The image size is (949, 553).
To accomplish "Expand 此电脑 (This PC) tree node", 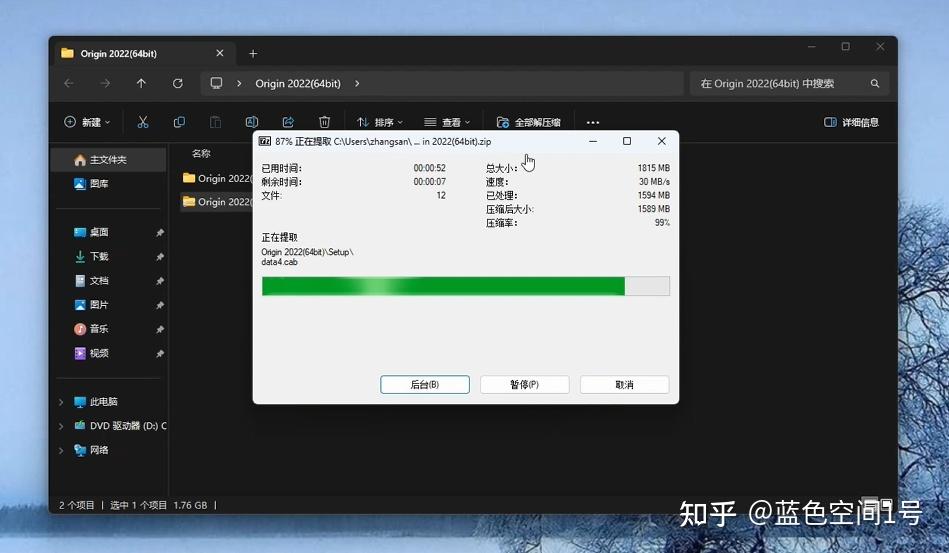I will [x=61, y=402].
